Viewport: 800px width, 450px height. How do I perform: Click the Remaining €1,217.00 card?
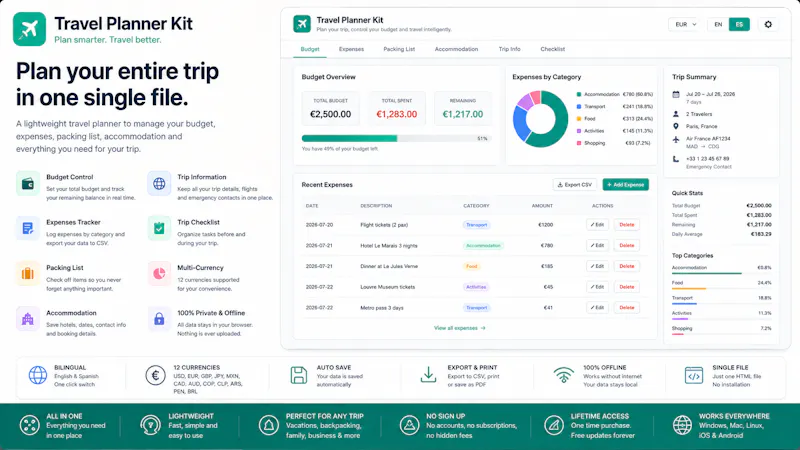point(463,109)
